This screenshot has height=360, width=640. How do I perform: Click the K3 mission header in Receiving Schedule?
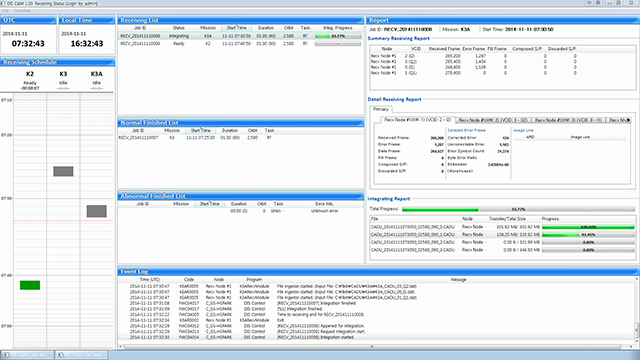(63, 74)
